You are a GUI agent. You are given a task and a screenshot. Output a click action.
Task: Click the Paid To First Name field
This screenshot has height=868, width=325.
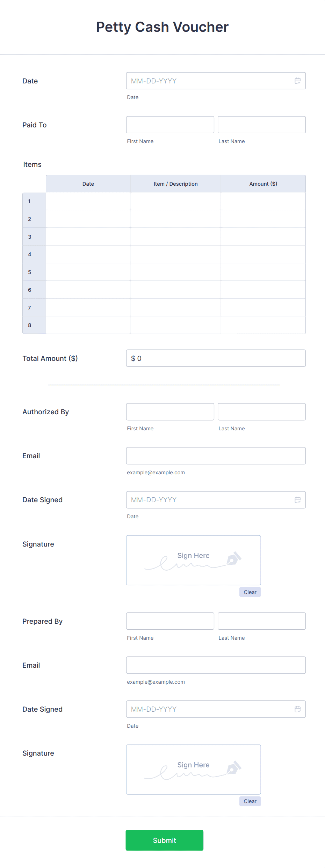pyautogui.click(x=170, y=125)
